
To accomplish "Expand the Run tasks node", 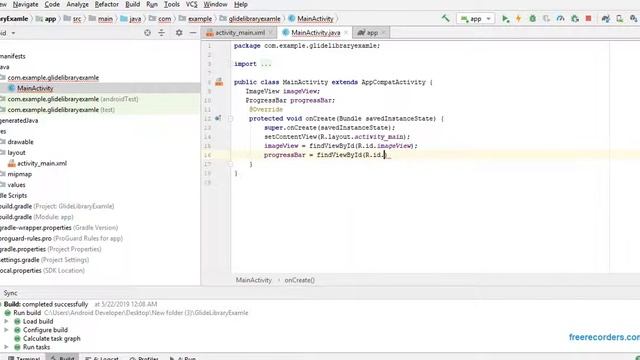I will pos(6,347).
